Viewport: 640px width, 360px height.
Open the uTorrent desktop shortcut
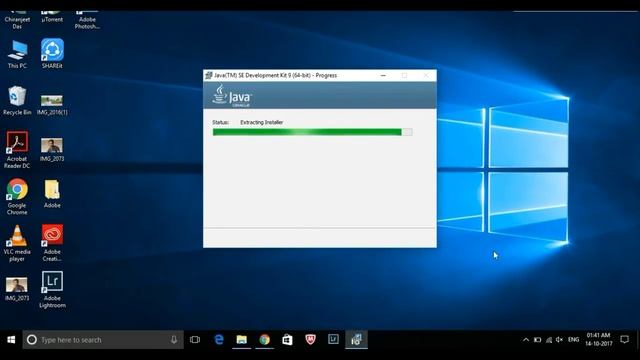(x=52, y=16)
